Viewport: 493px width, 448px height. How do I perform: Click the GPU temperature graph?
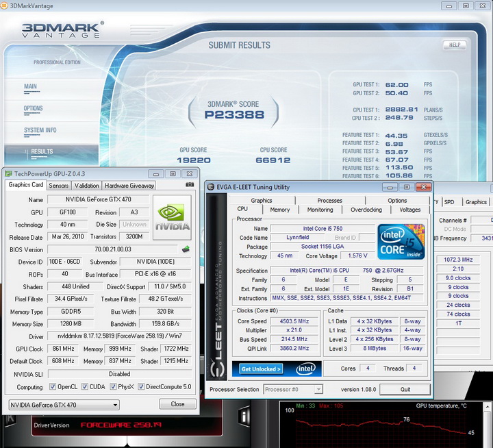381,424
